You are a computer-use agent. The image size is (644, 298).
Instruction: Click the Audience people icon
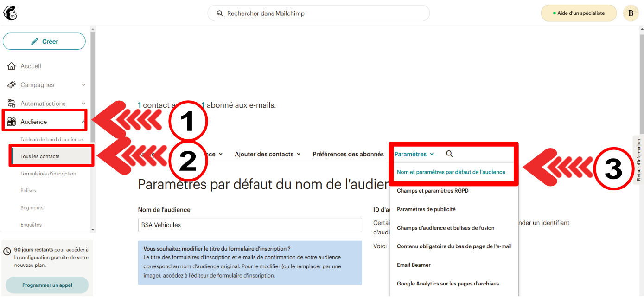click(x=12, y=122)
